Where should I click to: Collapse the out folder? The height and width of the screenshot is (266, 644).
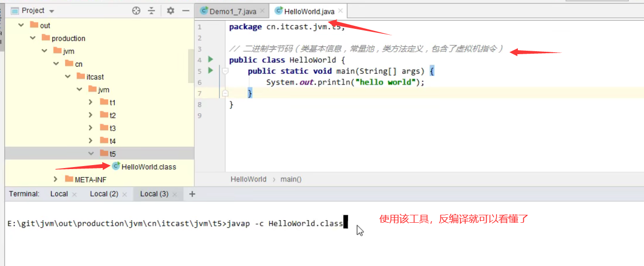click(21, 25)
